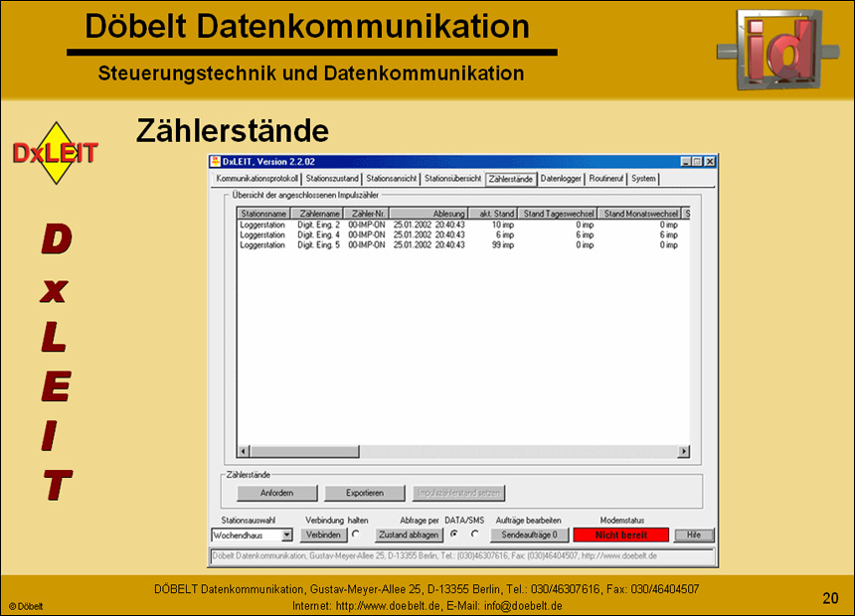Maximize the DxLEIT window

(x=697, y=161)
